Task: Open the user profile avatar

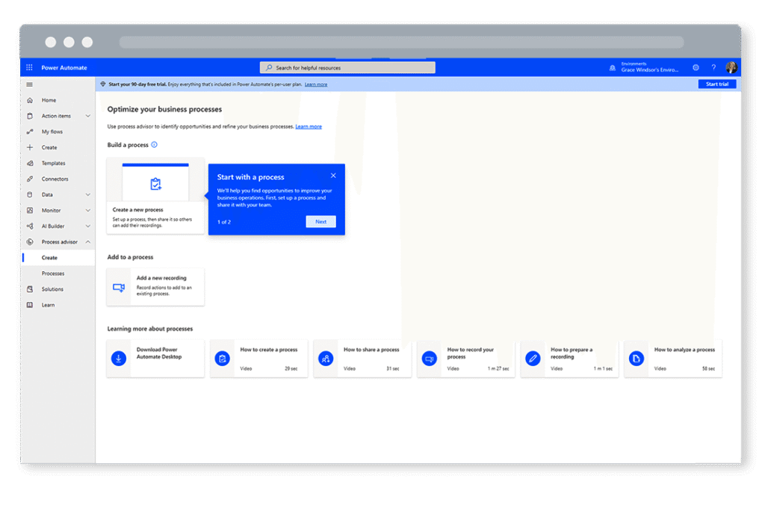Action: click(x=731, y=68)
